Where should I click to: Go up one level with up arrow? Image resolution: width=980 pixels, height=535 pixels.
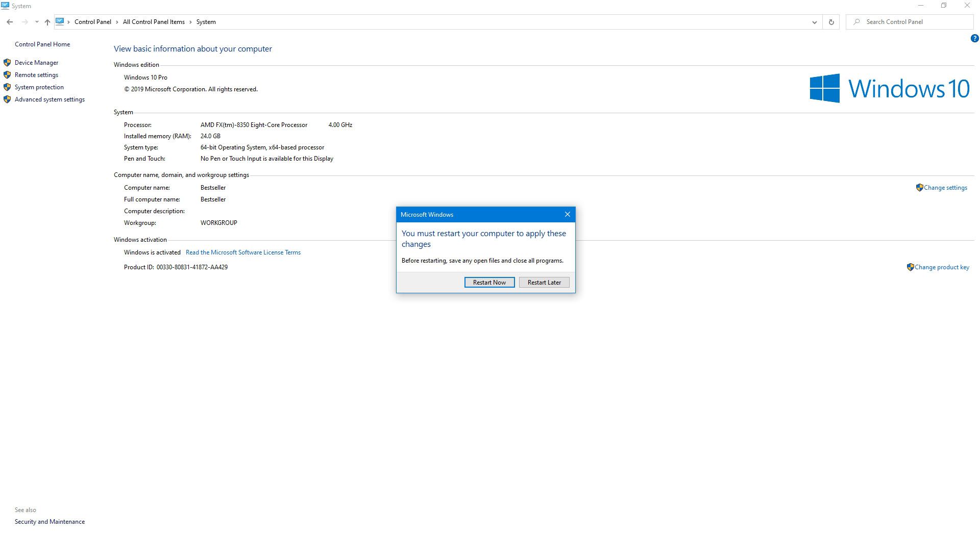pyautogui.click(x=47, y=22)
